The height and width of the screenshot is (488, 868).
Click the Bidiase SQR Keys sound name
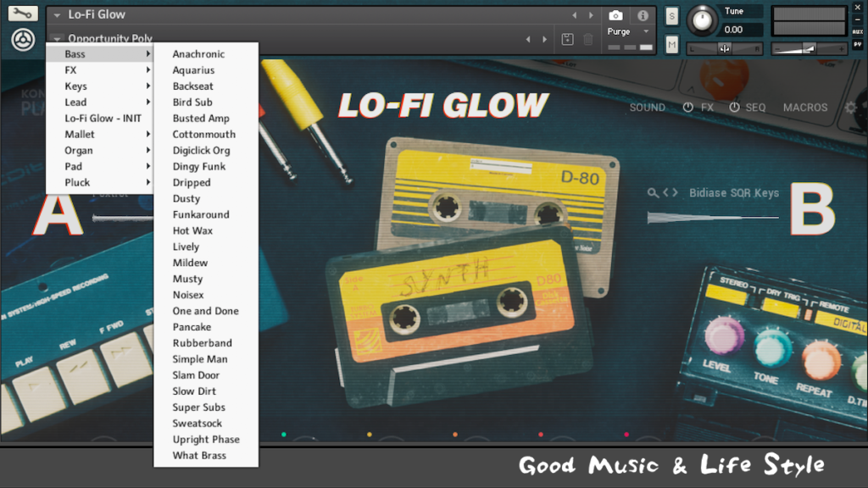pos(733,192)
